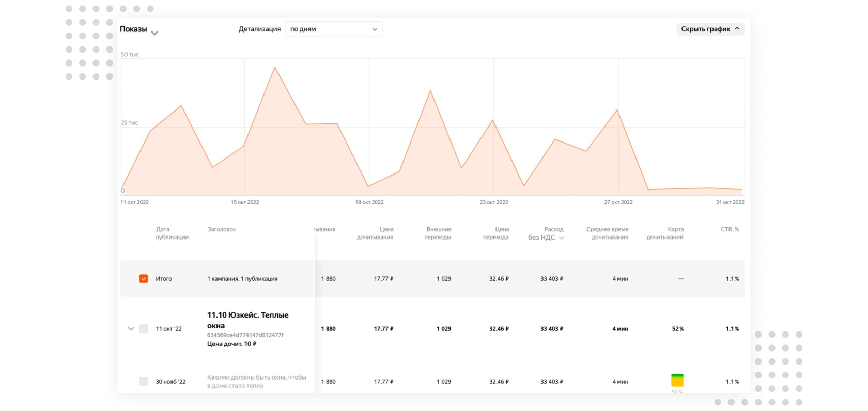The width and height of the screenshot is (868, 411).
Task: Click the chevron icon on Скрыть график
Action: [x=737, y=29]
